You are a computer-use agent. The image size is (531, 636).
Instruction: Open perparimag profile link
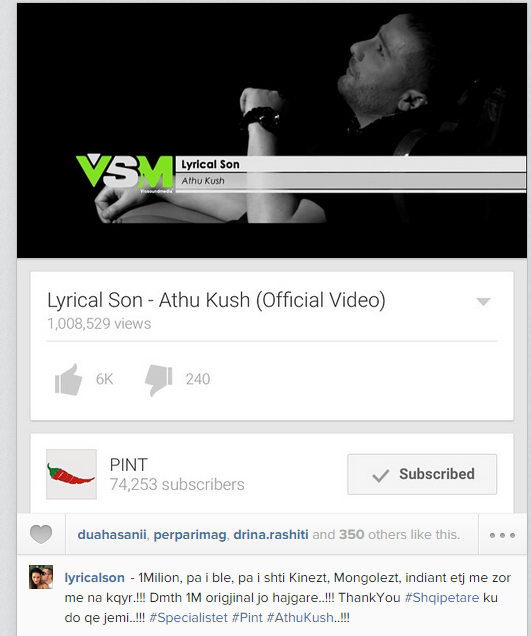pyautogui.click(x=190, y=535)
